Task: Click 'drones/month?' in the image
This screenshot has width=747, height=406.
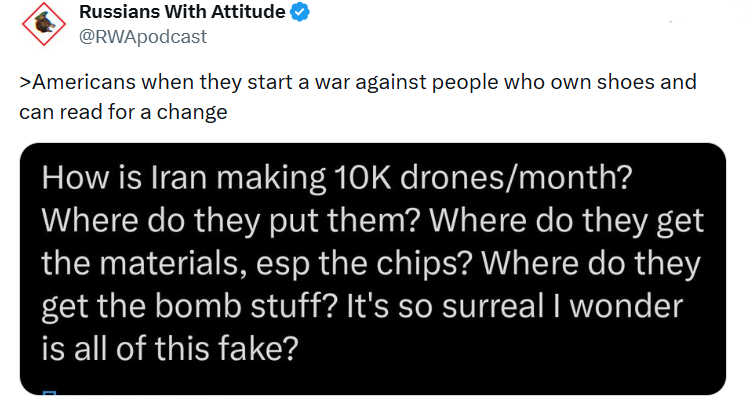Action: point(516,177)
